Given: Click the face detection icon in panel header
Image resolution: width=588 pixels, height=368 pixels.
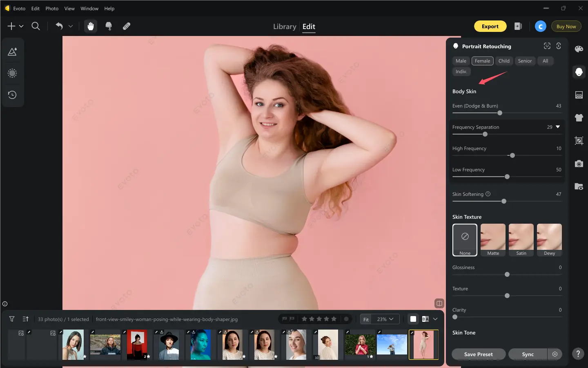Looking at the screenshot, I should click(547, 46).
